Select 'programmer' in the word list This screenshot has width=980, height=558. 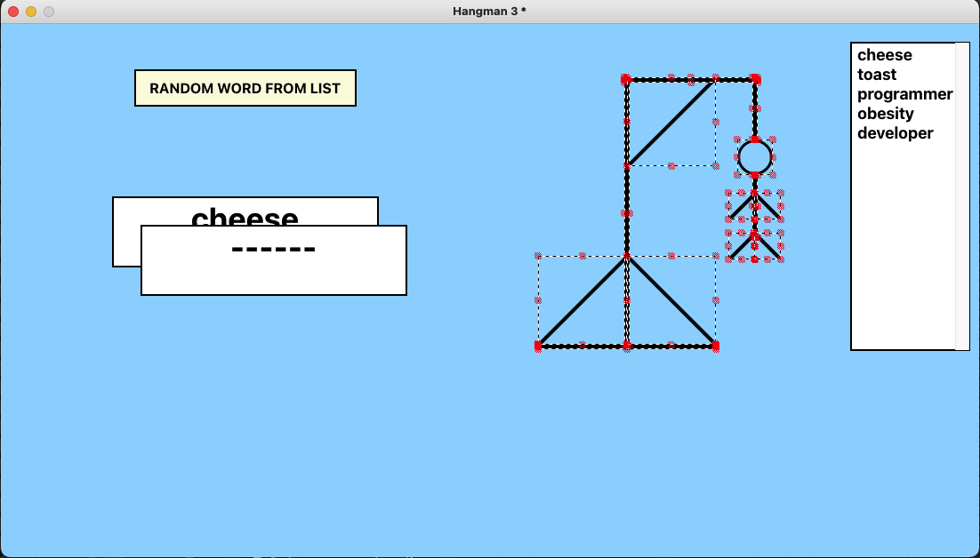pos(904,94)
